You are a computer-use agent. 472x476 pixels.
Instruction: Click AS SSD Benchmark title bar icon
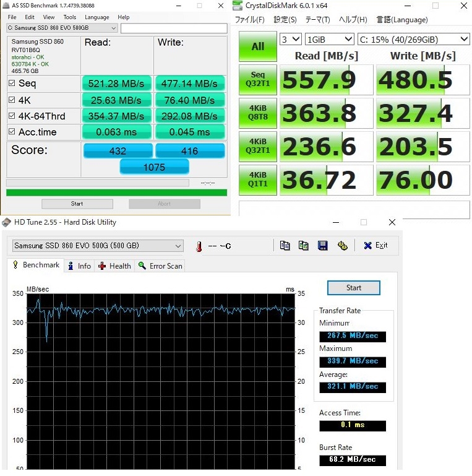pyautogui.click(x=6, y=6)
